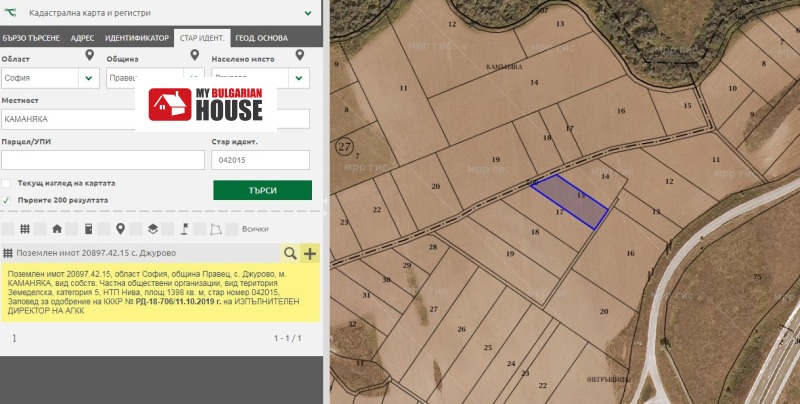Switch to the БЪРЗО ТЪРСЕНЕ tab
The width and height of the screenshot is (800, 404).
click(32, 38)
